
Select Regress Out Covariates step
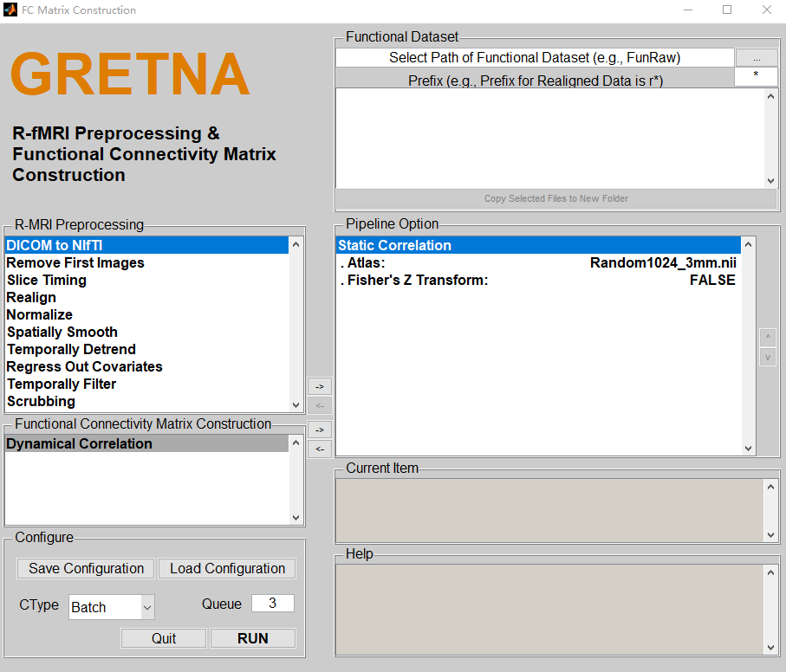coord(146,366)
